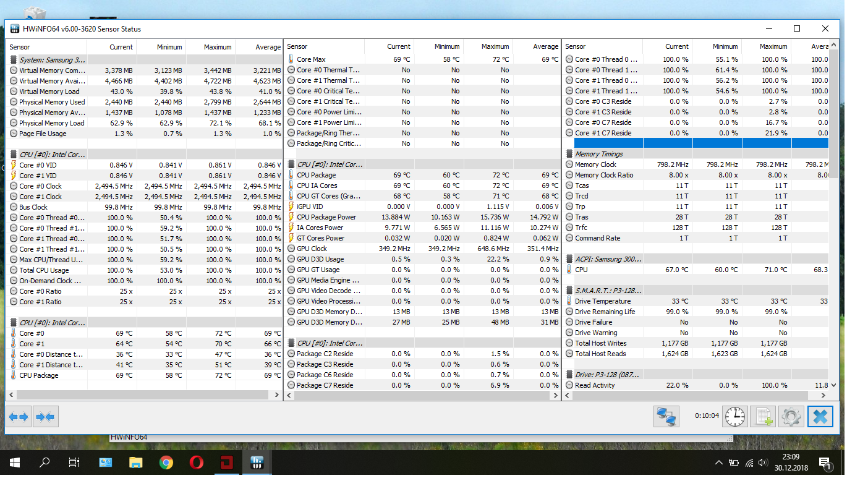Open sensor settings with the gear icon

[791, 417]
